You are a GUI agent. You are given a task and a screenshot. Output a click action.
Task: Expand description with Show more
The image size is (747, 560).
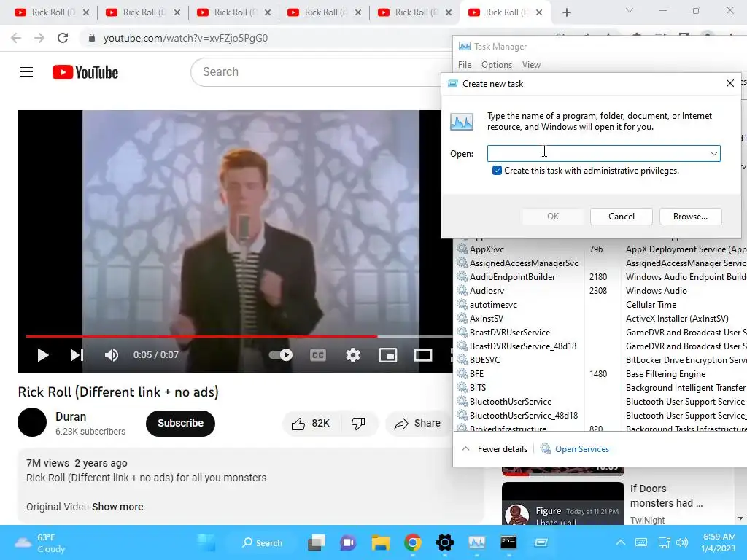(117, 507)
